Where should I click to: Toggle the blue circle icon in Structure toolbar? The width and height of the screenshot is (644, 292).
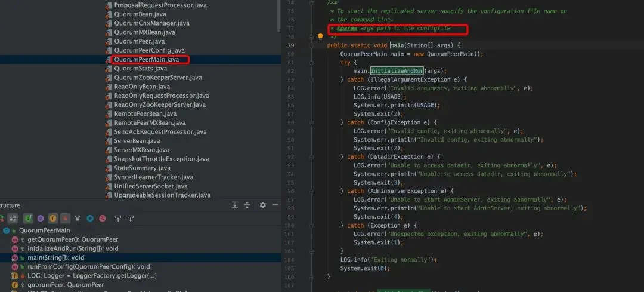pyautogui.click(x=90, y=219)
